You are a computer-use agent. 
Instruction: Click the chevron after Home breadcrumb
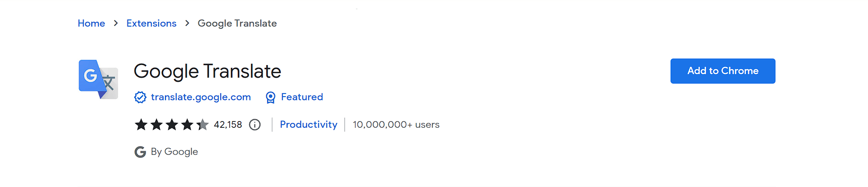tap(116, 23)
